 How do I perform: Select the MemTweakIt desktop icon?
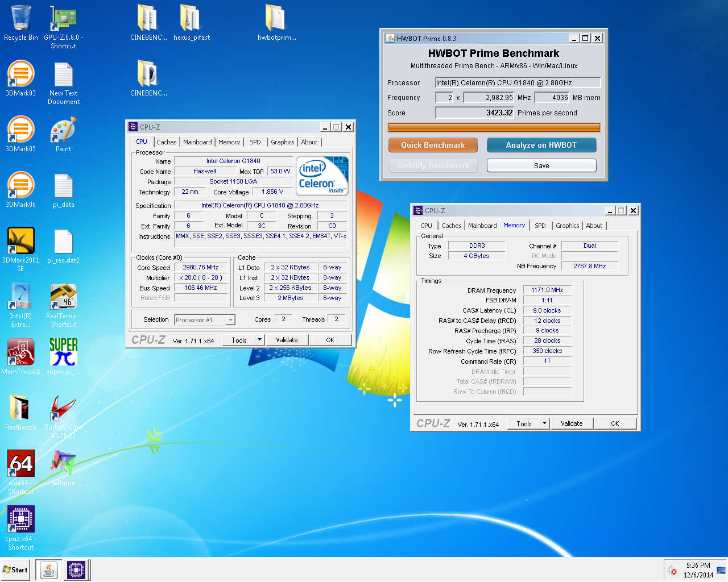click(21, 357)
